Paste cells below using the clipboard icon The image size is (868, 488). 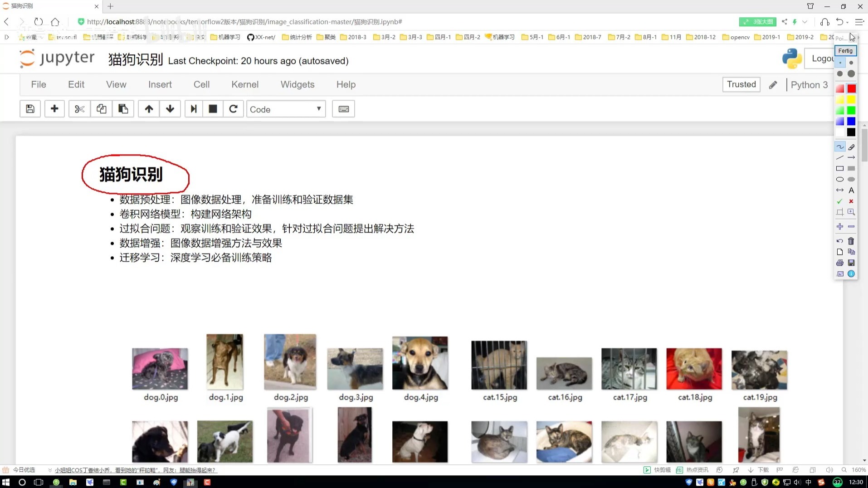pos(123,109)
